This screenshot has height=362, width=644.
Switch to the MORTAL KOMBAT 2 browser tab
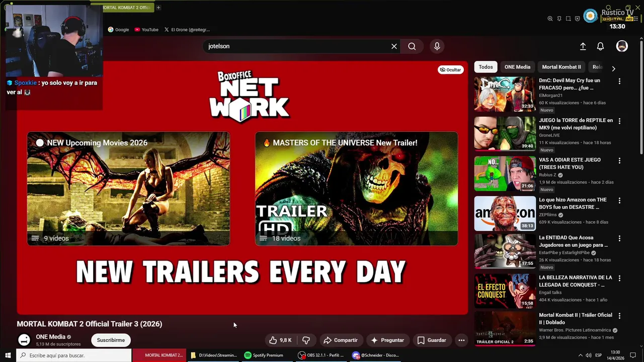(x=126, y=8)
